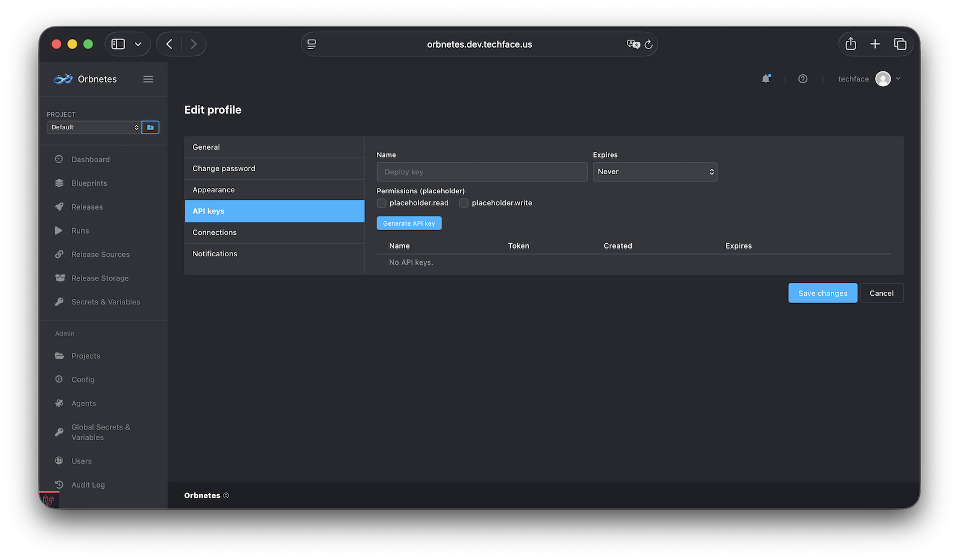Open the Agents admin section
The image size is (959, 560).
coord(83,403)
